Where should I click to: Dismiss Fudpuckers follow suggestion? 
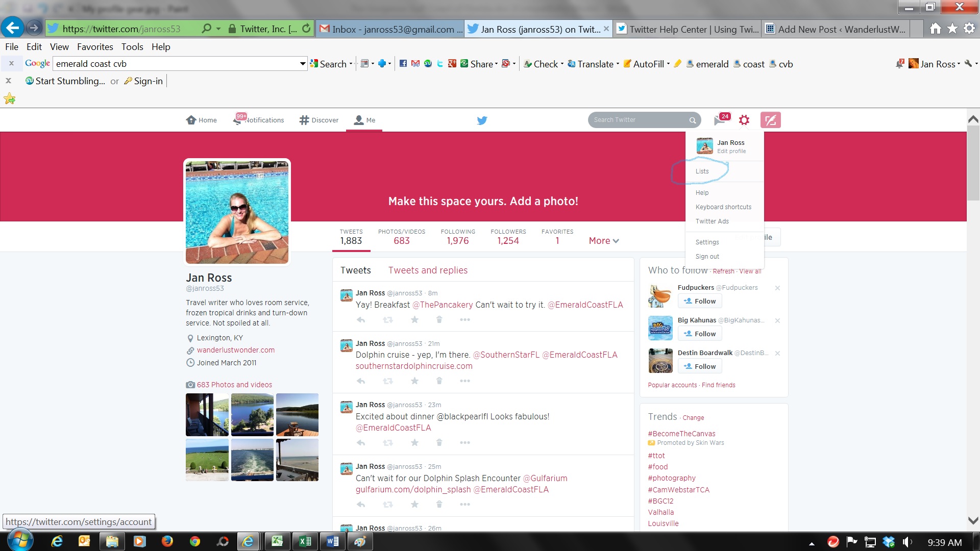coord(777,288)
